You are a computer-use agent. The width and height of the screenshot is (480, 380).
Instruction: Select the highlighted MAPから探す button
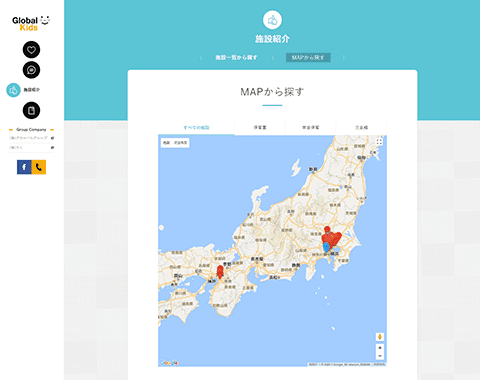(308, 58)
